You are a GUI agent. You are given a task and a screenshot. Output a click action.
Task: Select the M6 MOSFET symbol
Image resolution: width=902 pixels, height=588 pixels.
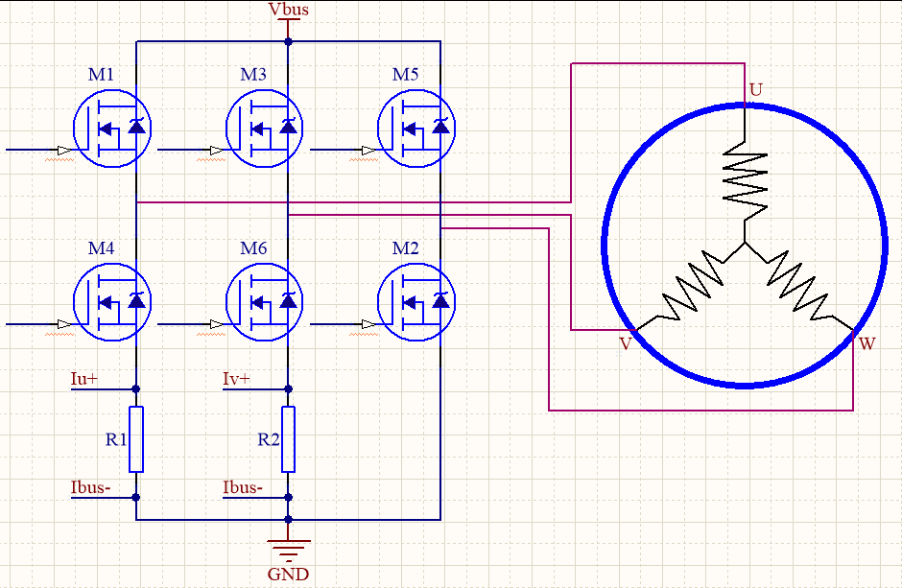265,302
